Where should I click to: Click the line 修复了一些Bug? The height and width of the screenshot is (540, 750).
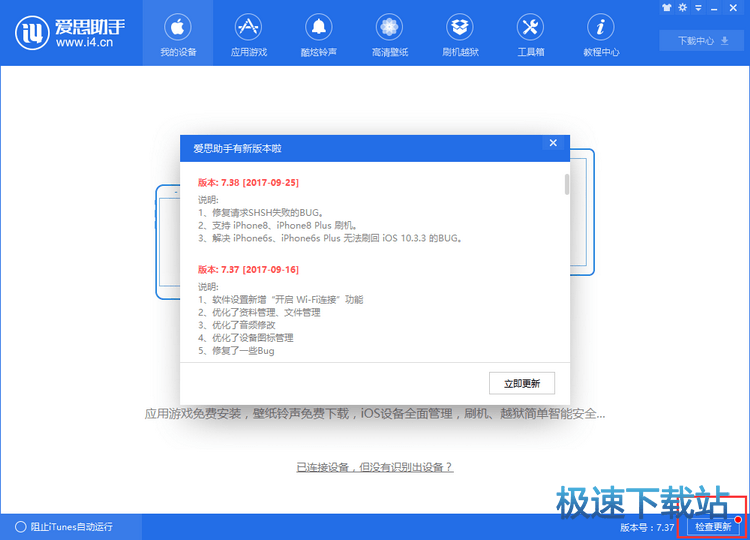(x=236, y=351)
